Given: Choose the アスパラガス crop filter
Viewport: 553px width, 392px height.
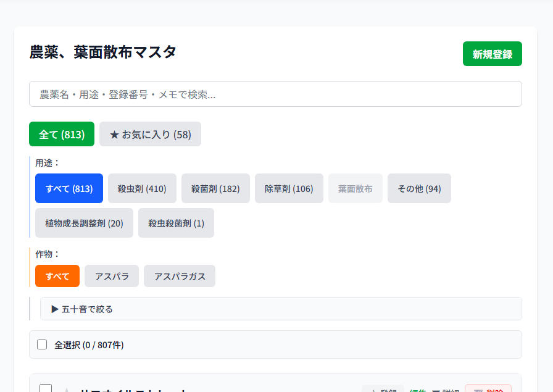Looking at the screenshot, I should tap(180, 276).
